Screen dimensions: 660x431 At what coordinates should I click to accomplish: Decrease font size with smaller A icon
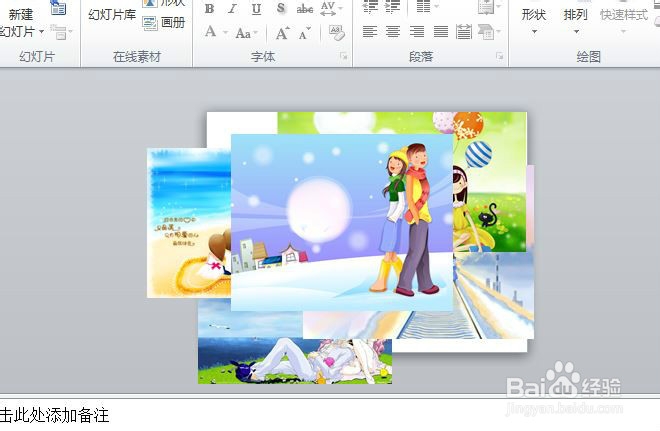tap(305, 33)
